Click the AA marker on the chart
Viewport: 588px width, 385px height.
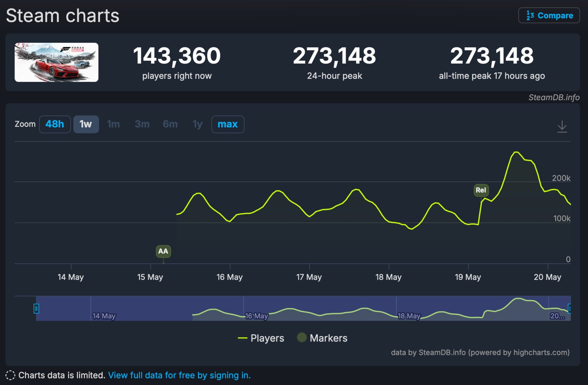click(x=163, y=251)
